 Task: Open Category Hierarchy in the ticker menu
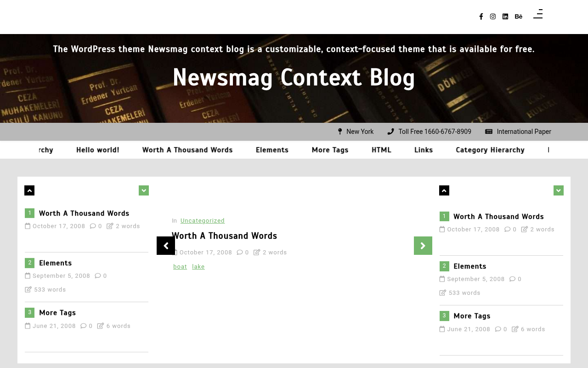(x=490, y=150)
